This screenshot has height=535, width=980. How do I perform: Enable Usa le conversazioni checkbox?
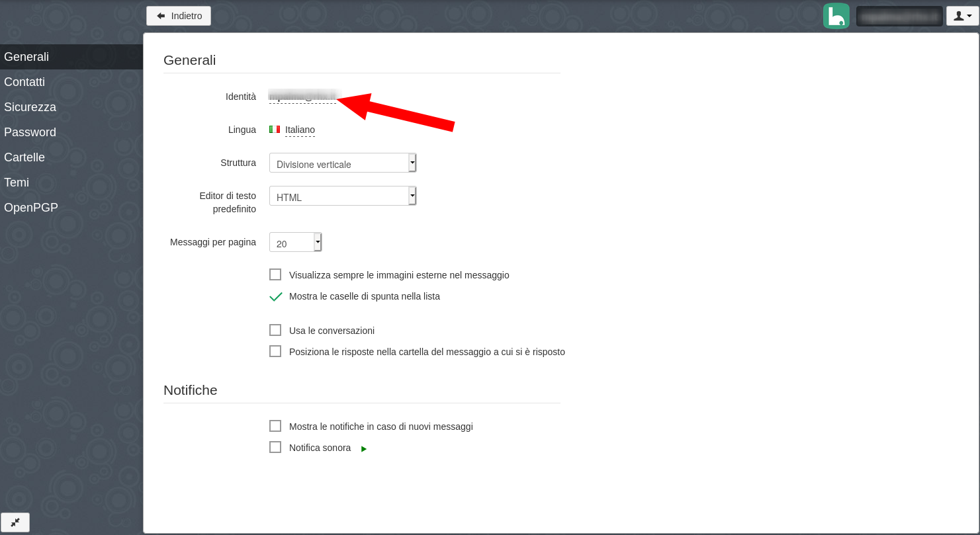pos(275,330)
